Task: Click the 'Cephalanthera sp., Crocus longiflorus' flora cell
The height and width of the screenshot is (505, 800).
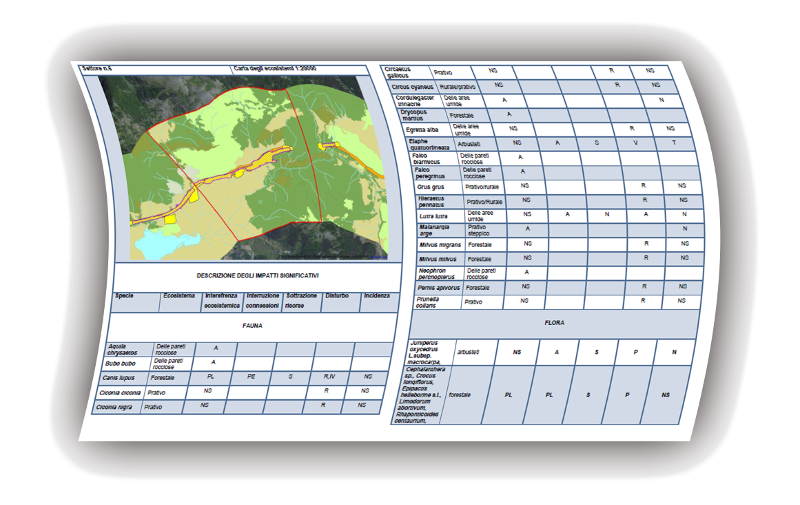Action: click(419, 395)
